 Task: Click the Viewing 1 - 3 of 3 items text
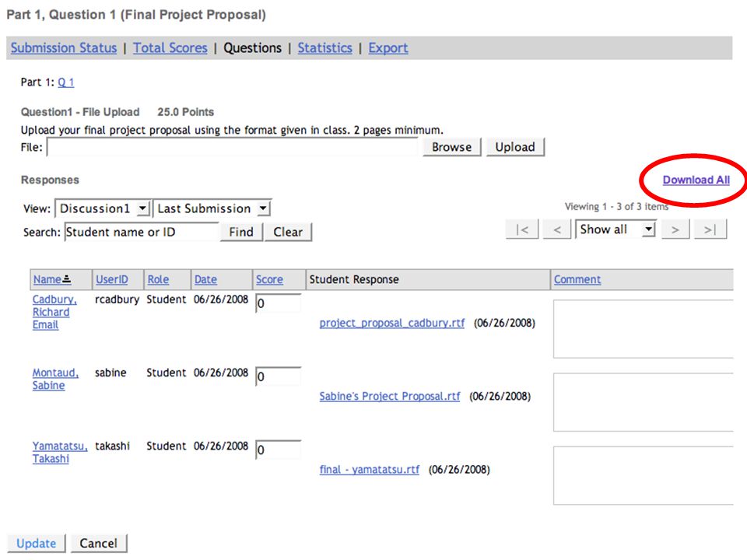click(616, 207)
